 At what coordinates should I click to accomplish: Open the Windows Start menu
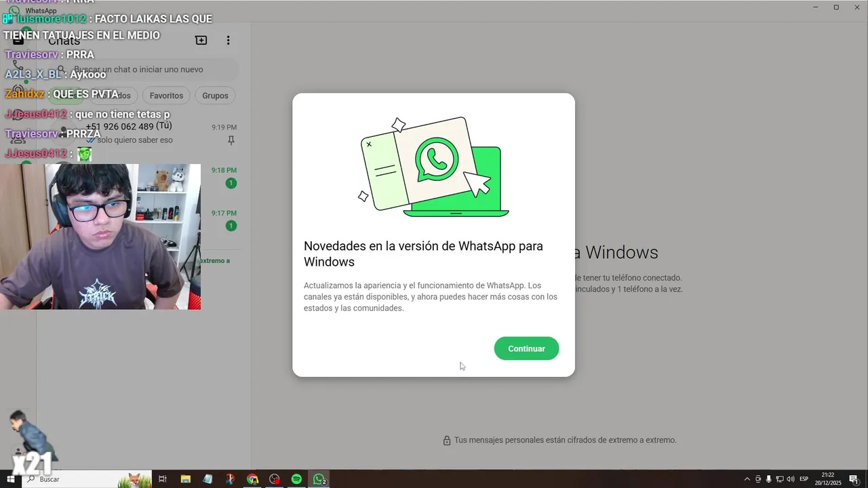[x=10, y=479]
